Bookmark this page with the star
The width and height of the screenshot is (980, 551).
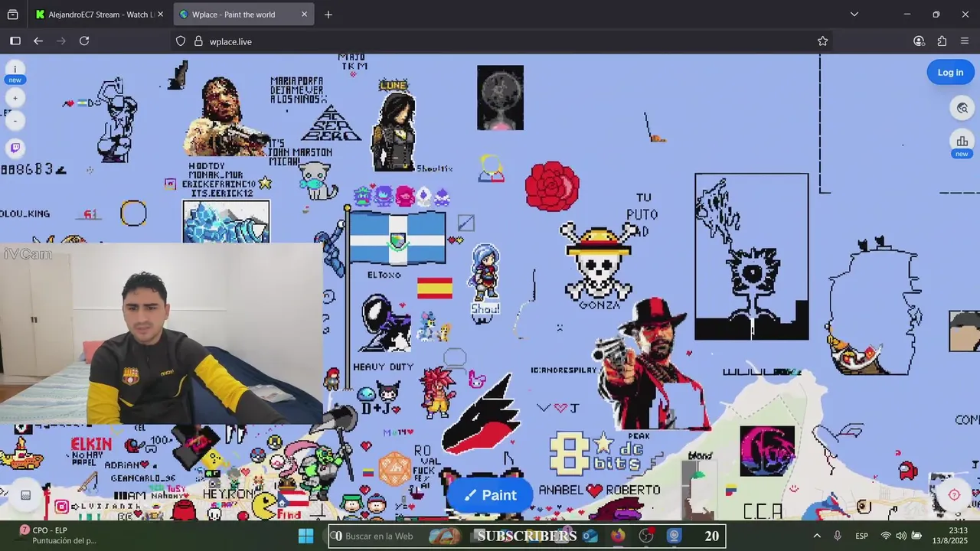[822, 41]
